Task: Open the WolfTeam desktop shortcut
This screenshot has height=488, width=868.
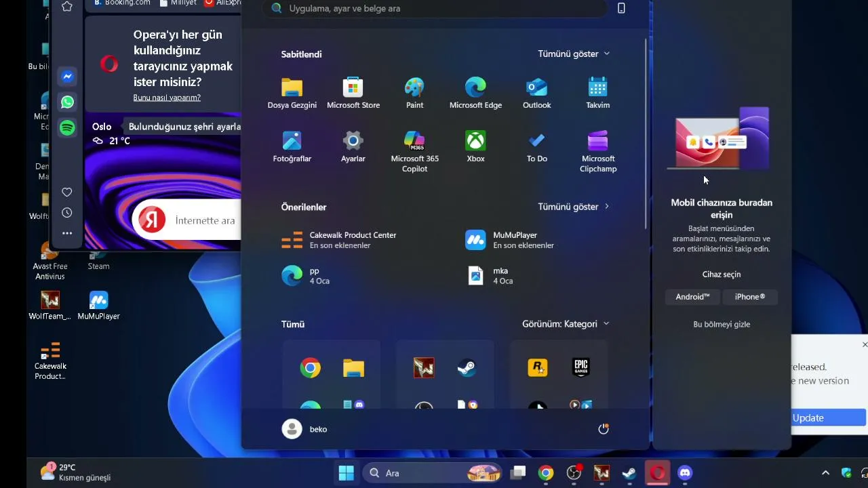Action: pos(50,306)
